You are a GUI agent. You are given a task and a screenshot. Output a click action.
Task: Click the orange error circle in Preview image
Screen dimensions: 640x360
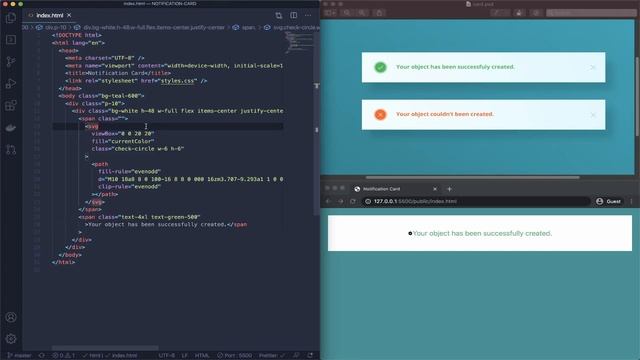click(x=380, y=115)
